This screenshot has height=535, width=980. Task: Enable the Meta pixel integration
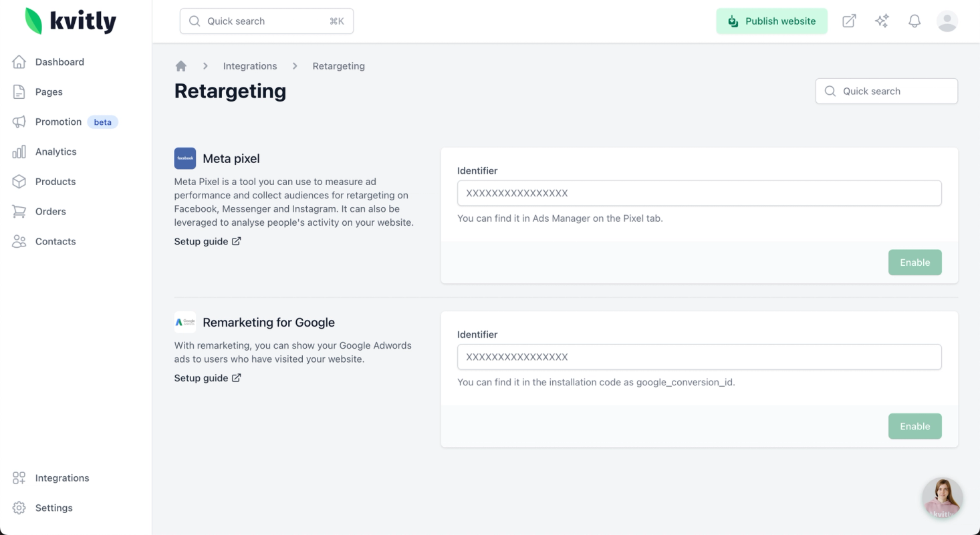pyautogui.click(x=914, y=262)
